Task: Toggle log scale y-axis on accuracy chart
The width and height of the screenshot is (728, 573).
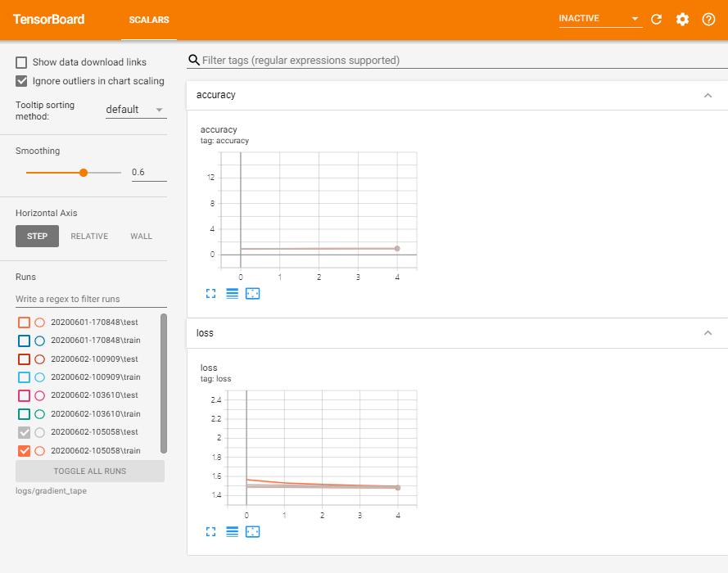Action: tap(232, 294)
